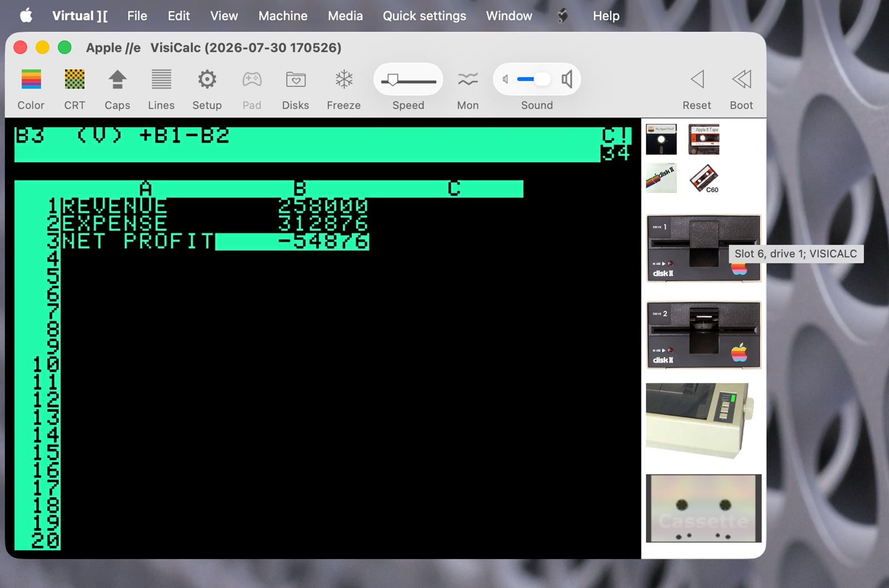
Task: Open the Media menu
Action: point(345,16)
